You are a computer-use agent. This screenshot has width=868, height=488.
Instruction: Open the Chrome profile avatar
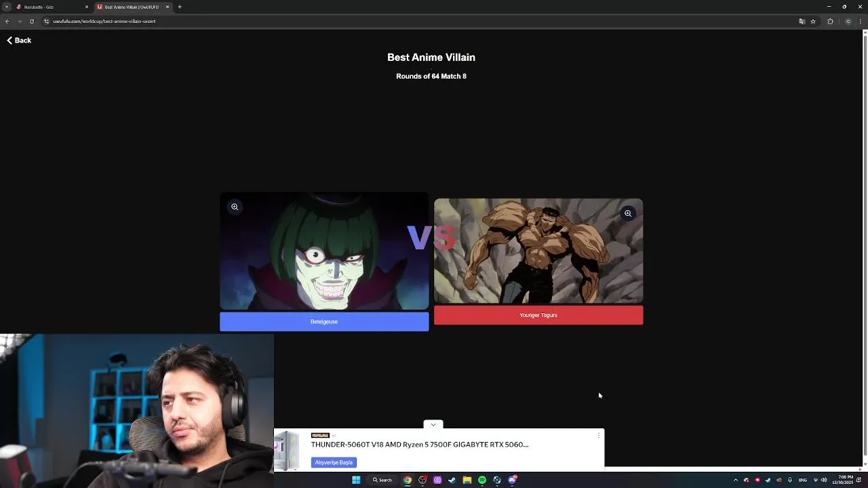[848, 21]
